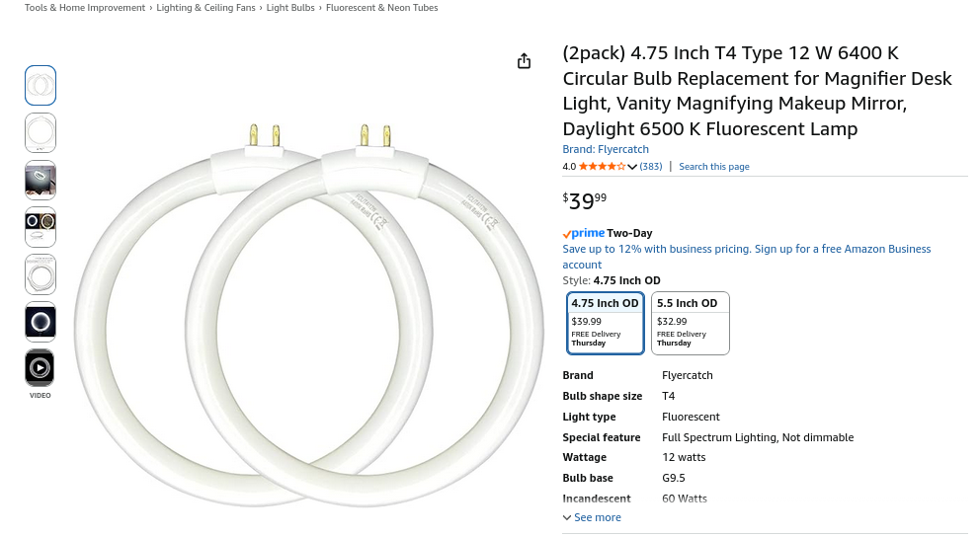Sign up for free Amazon Business account
This screenshot has width=980, height=538.
tap(843, 249)
